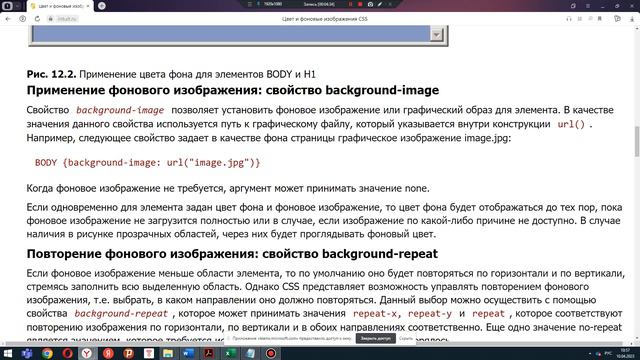Select the 'Цвет и фоновые изоб...' browser tab
The height and width of the screenshot is (360, 640).
tap(60, 6)
